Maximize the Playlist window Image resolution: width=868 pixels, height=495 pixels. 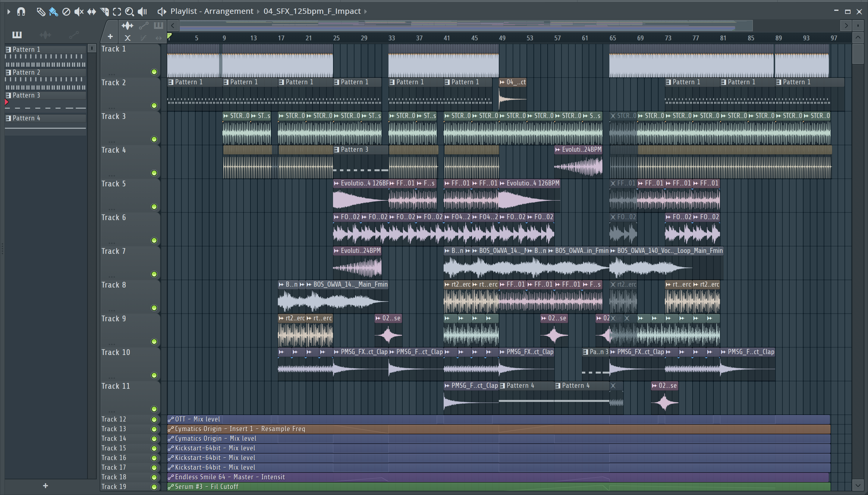tap(848, 11)
